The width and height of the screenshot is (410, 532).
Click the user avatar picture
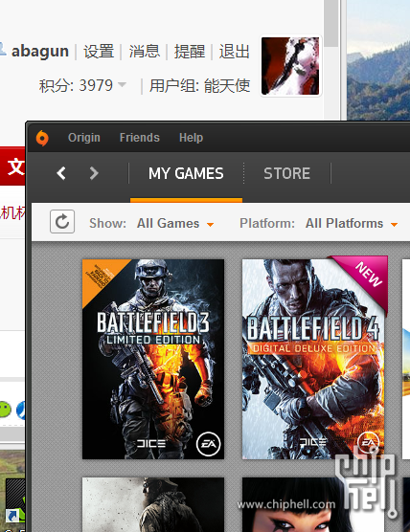coord(290,66)
